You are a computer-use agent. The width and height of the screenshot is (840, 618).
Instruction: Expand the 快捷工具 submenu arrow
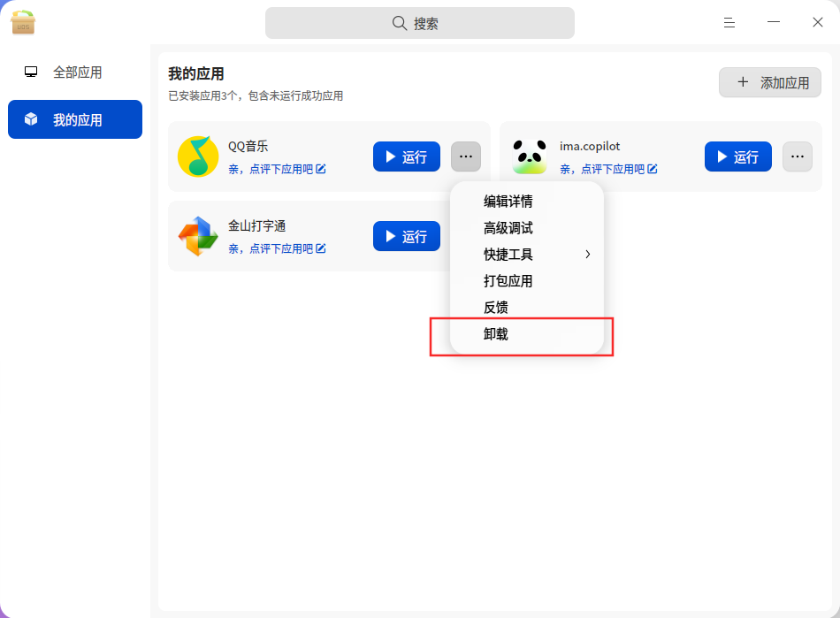[588, 255]
